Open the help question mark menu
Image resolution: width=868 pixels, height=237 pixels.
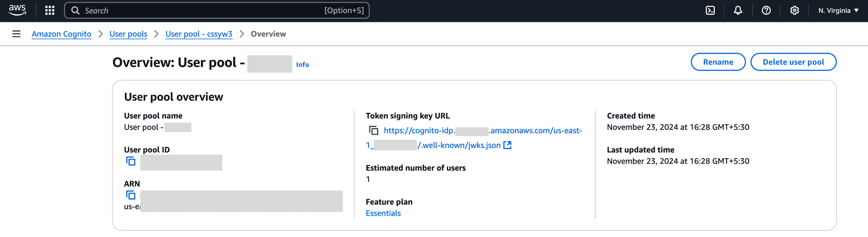pyautogui.click(x=766, y=10)
